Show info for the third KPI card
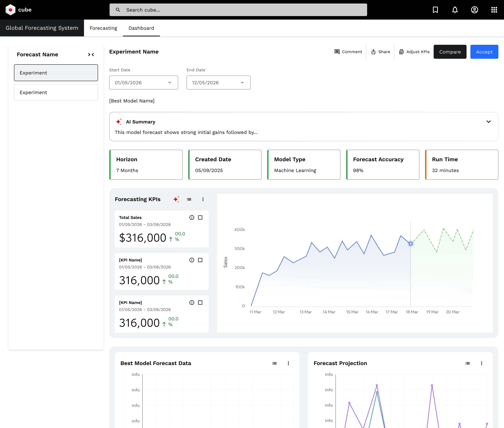Image resolution: width=504 pixels, height=428 pixels. pyautogui.click(x=192, y=302)
